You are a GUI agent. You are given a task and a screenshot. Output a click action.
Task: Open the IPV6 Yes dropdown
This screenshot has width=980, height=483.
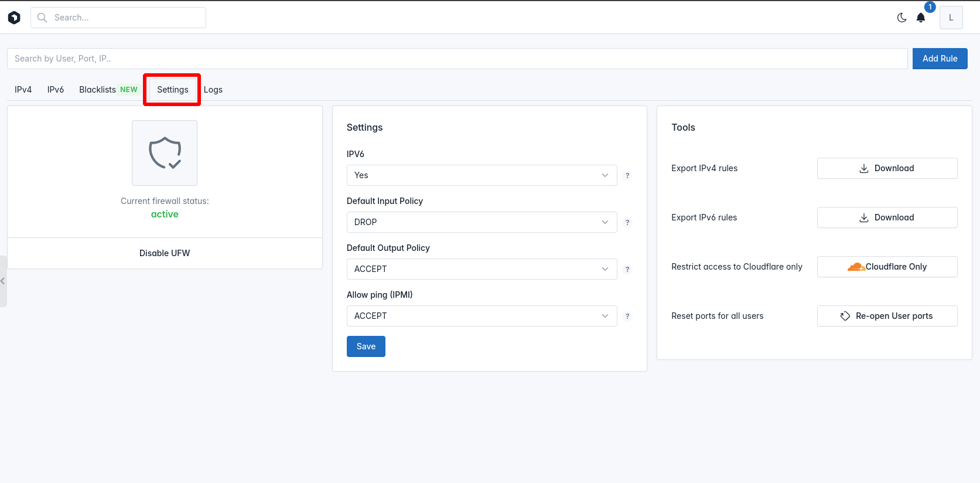[x=482, y=175]
